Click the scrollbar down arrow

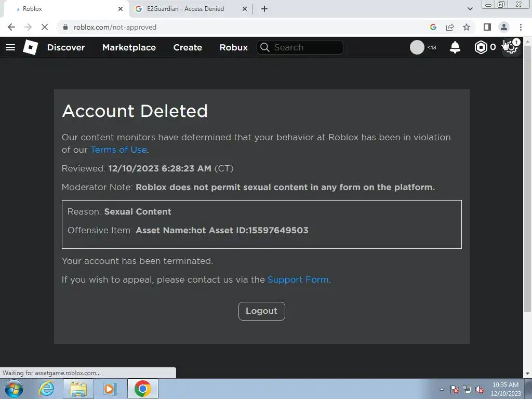pyautogui.click(x=527, y=374)
